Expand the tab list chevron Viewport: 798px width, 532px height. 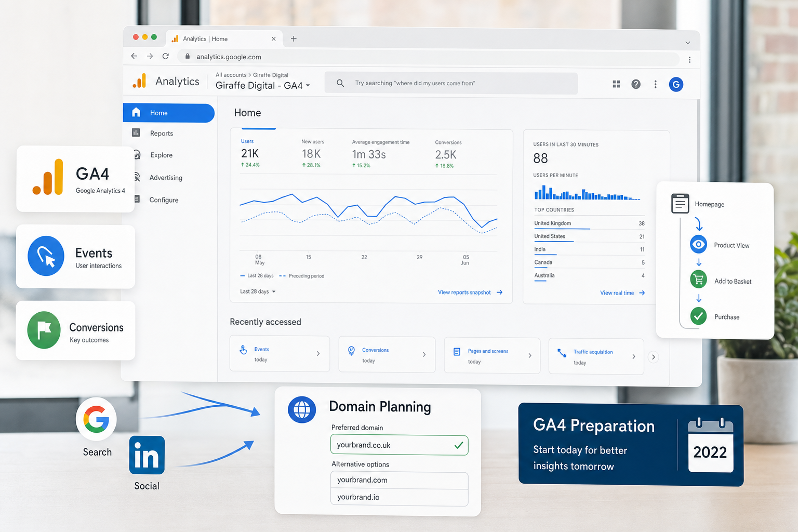tap(687, 43)
